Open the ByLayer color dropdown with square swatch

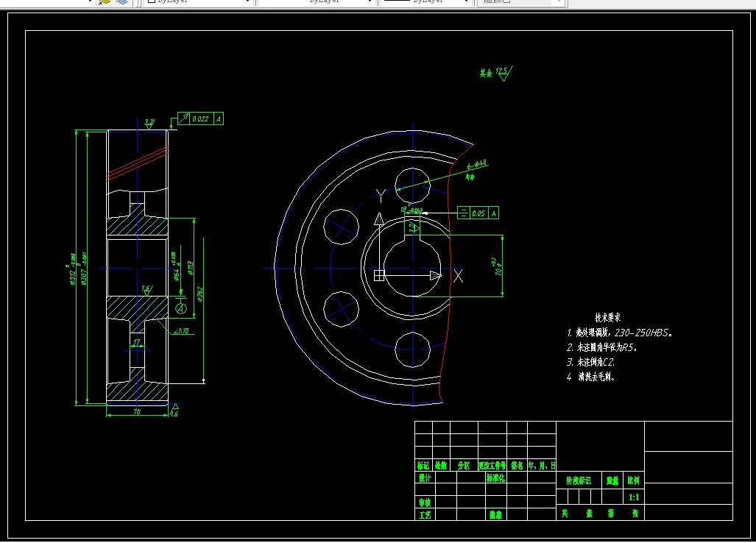point(199,1)
